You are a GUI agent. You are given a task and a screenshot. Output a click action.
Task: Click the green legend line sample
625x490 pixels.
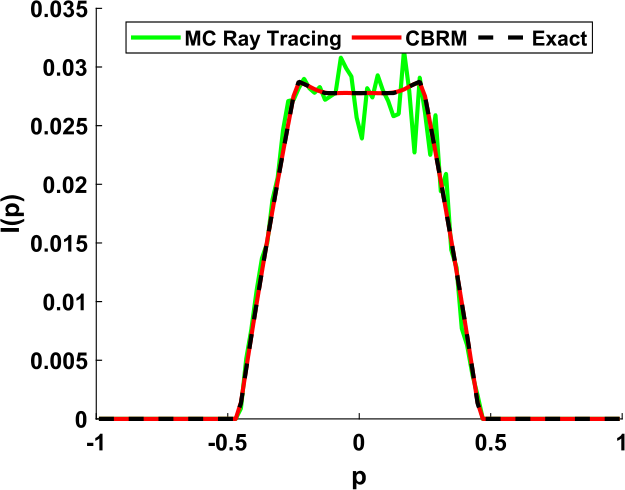click(x=155, y=38)
